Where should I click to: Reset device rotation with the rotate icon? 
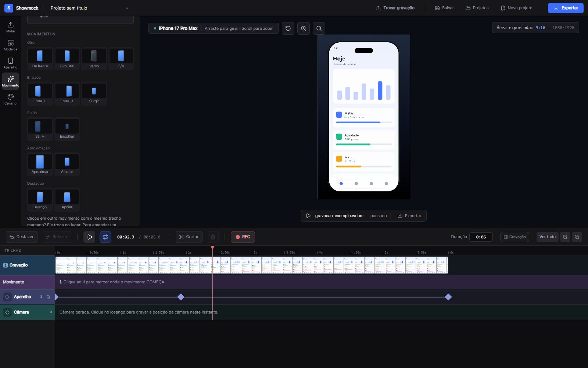point(288,28)
